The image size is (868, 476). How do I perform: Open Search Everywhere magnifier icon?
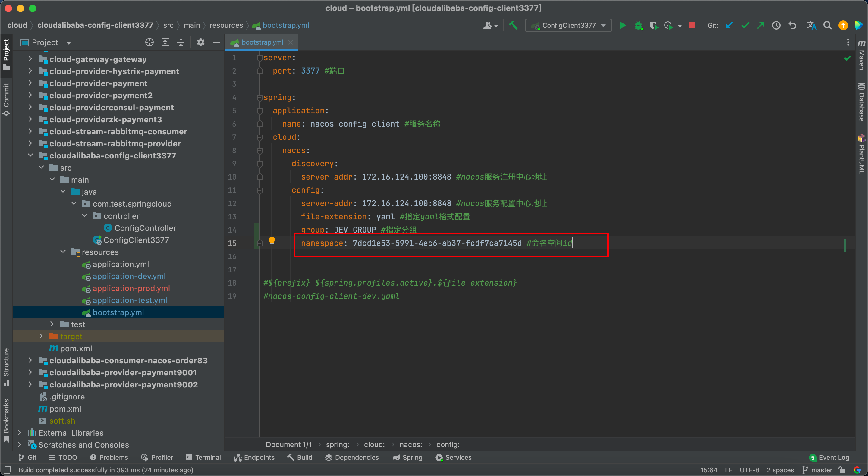pos(827,25)
